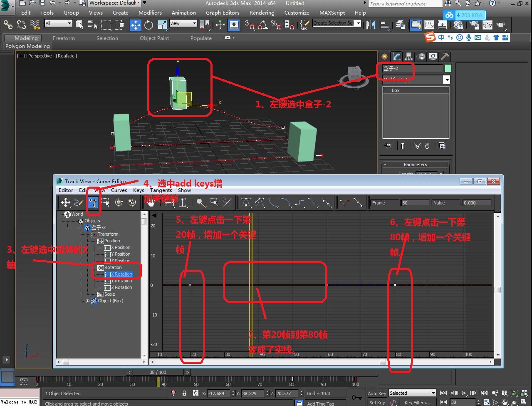The height and width of the screenshot is (406, 532).
Task: Expand the Object (Box) tree node
Action: coord(87,301)
